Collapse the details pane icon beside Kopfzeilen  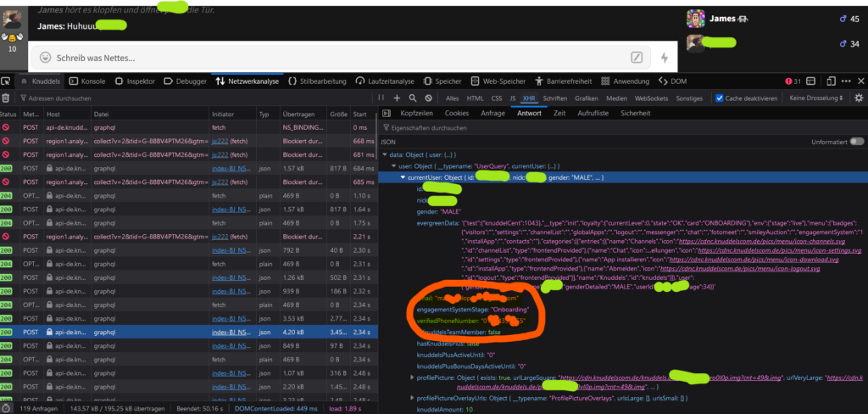point(387,113)
